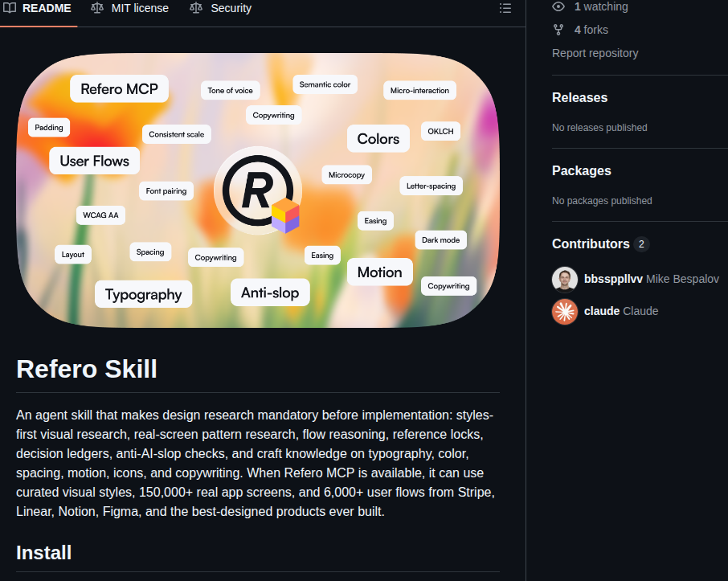Open the 1 watching link

(x=601, y=6)
